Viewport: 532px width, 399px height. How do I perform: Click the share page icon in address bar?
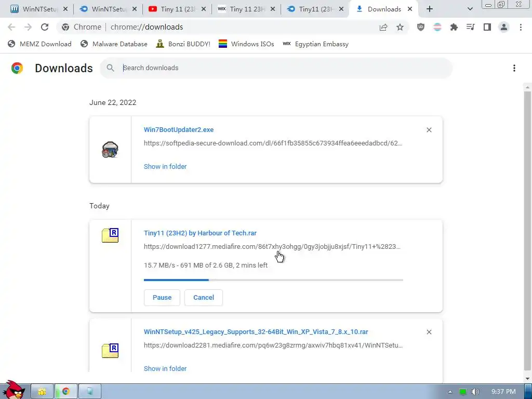click(383, 27)
